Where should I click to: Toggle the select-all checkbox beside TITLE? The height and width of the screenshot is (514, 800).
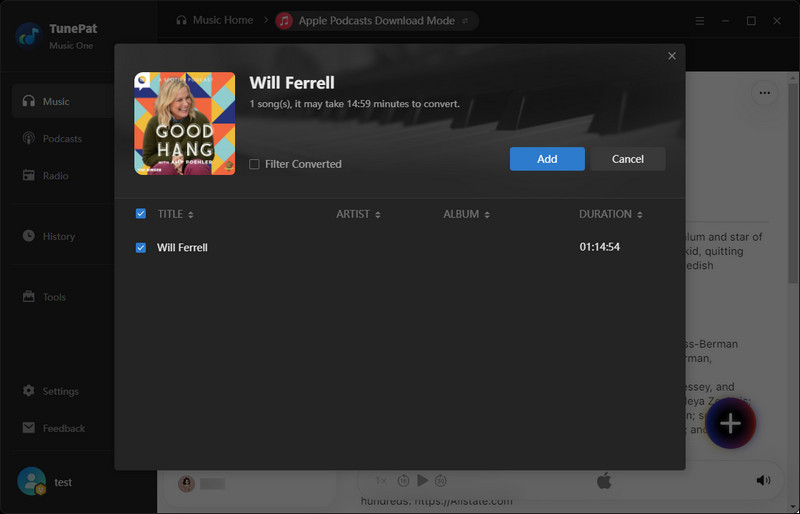tap(141, 213)
